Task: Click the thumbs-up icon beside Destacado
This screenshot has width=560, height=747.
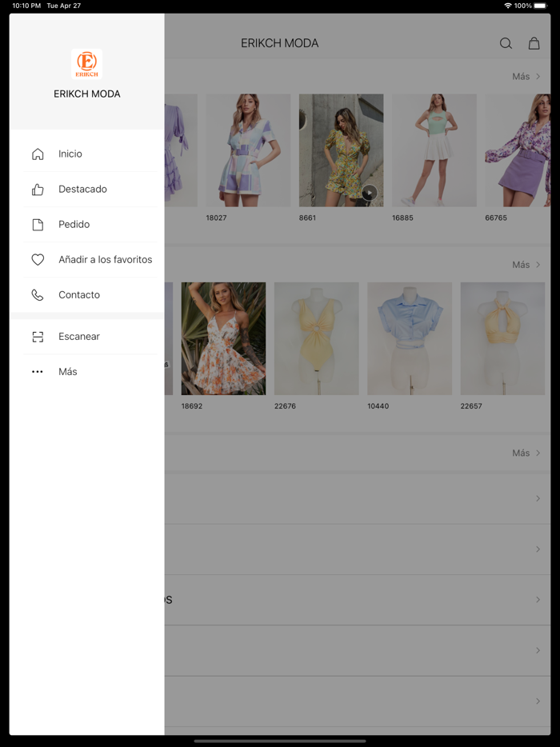Action: tap(38, 189)
